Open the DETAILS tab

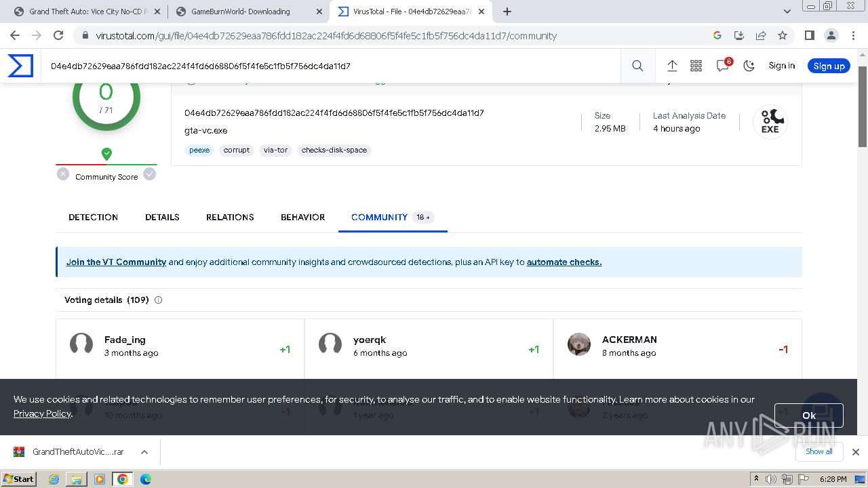162,218
